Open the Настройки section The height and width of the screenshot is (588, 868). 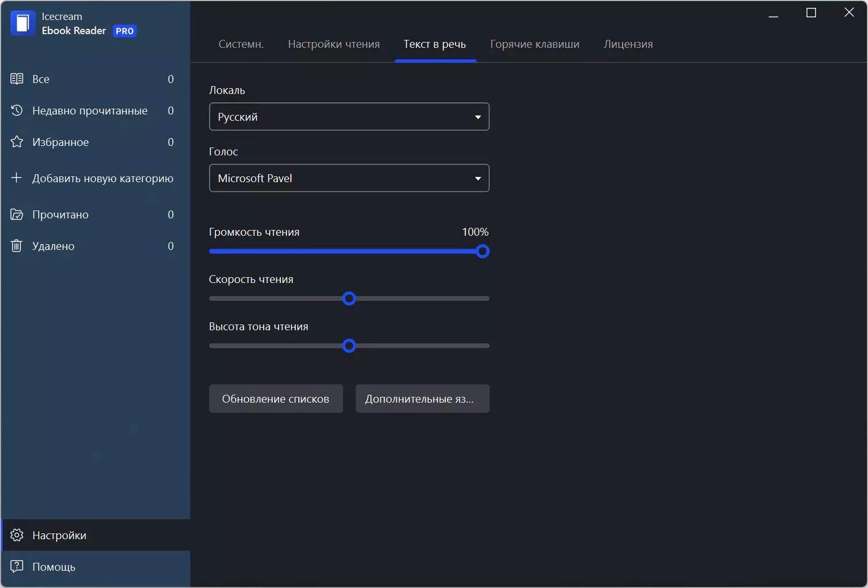coord(96,535)
